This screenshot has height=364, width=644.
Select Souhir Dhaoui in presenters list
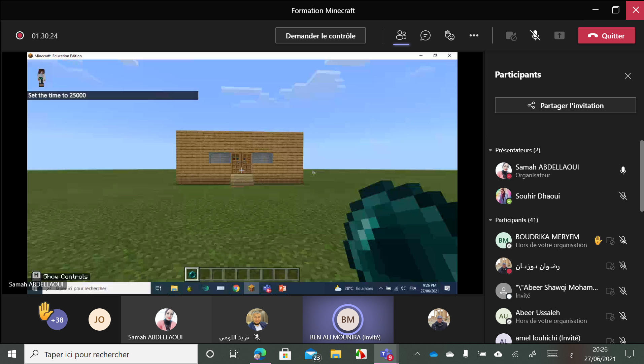coord(563,196)
